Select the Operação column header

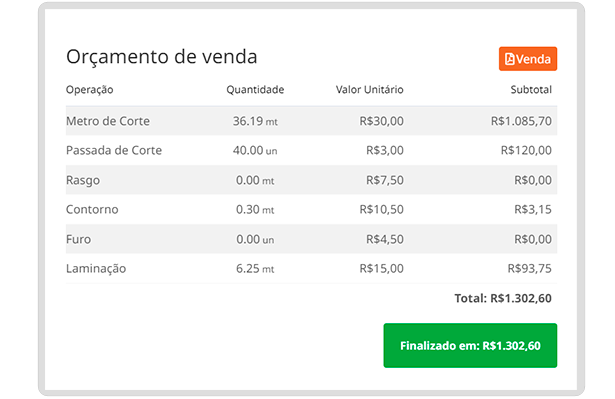pos(89,90)
